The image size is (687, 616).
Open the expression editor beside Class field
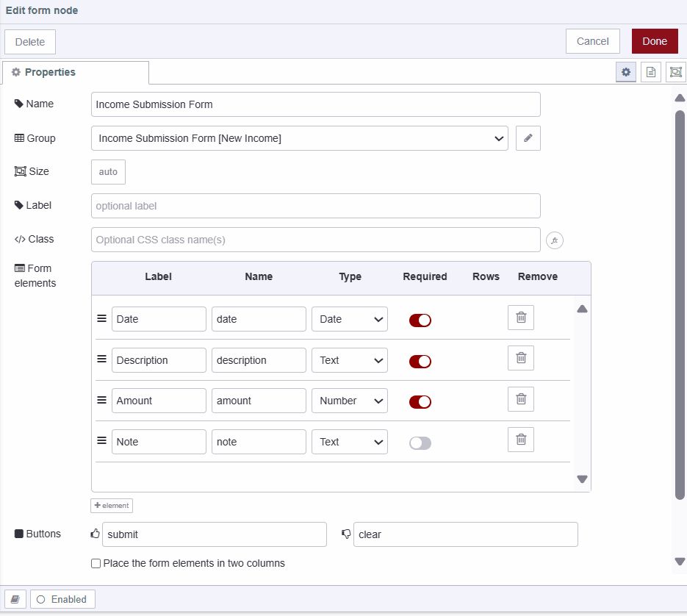(555, 240)
